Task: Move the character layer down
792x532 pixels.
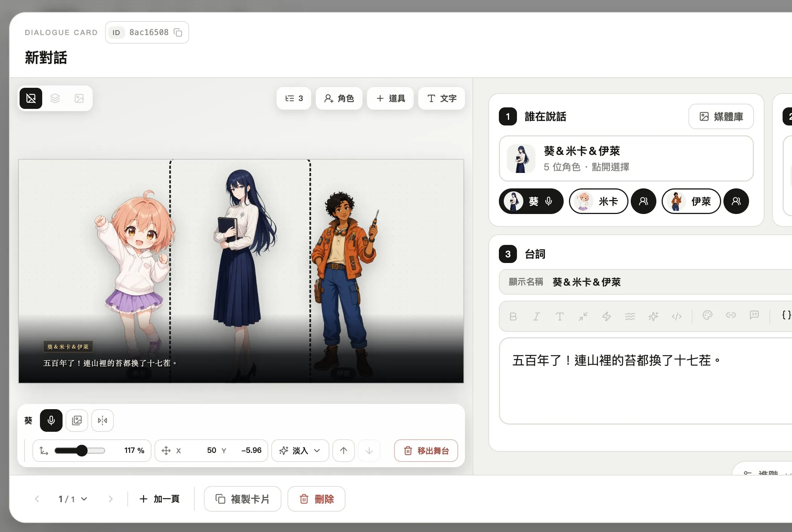Action: pyautogui.click(x=369, y=451)
